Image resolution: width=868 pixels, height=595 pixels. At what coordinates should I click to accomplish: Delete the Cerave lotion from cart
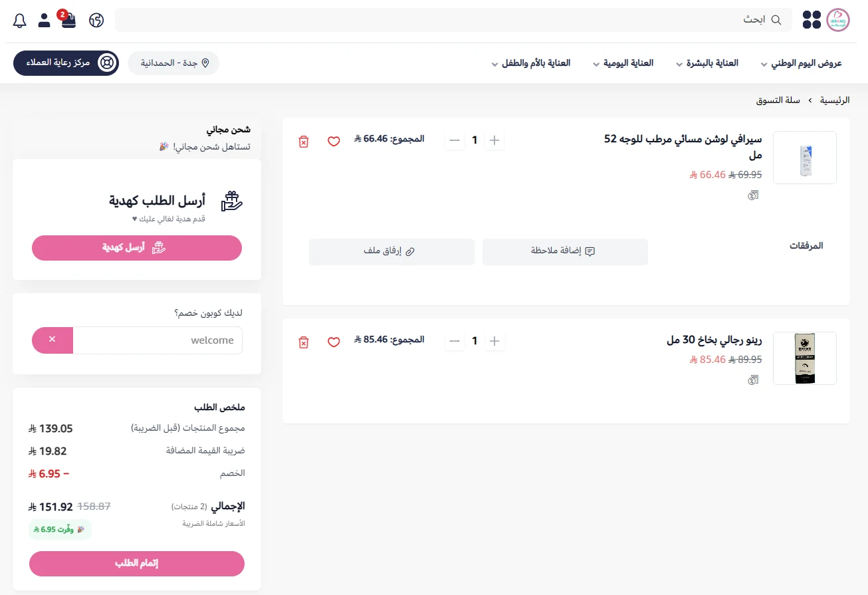click(304, 142)
